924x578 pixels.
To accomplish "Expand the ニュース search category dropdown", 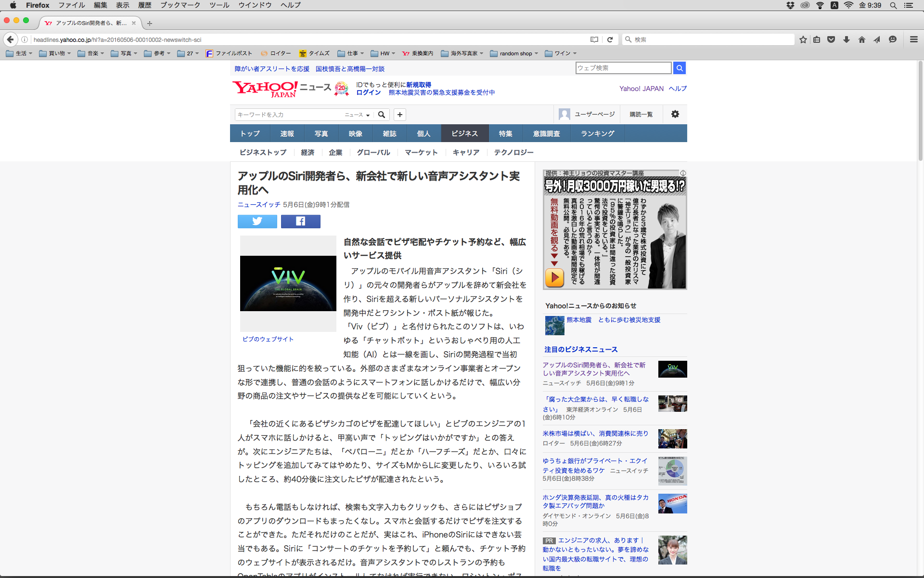I will pos(357,115).
